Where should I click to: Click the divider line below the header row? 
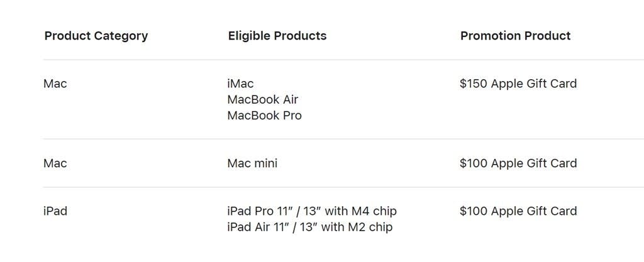(x=343, y=60)
